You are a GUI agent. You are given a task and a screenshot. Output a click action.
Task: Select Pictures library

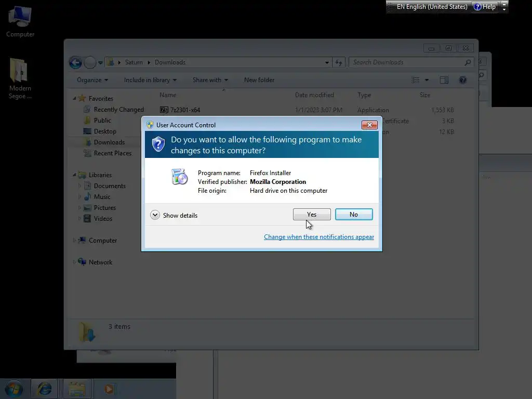point(105,208)
